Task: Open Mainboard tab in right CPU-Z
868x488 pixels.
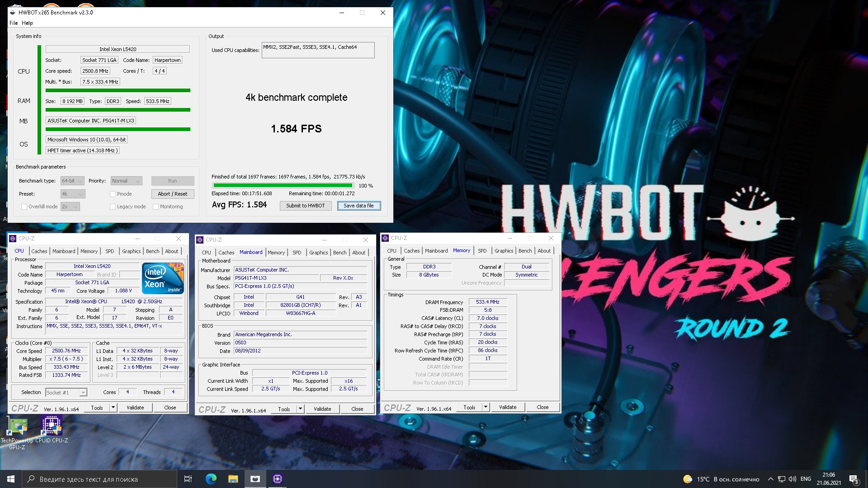Action: tap(436, 251)
